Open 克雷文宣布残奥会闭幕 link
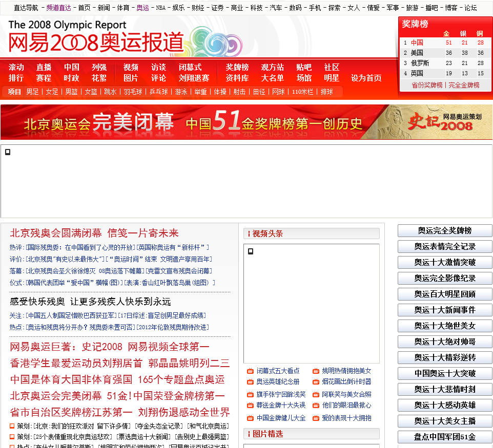This screenshot has width=493, height=448. tap(179, 271)
